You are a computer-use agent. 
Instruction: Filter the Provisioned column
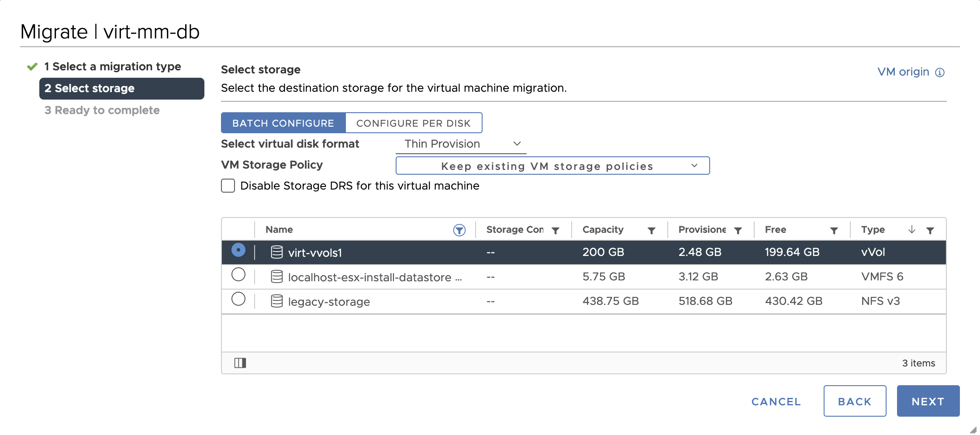tap(738, 231)
